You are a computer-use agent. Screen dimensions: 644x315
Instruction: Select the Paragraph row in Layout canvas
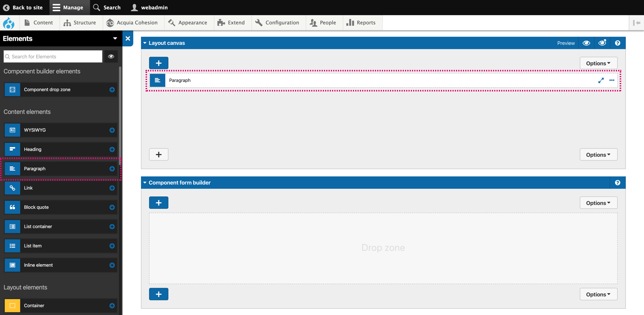tap(383, 80)
